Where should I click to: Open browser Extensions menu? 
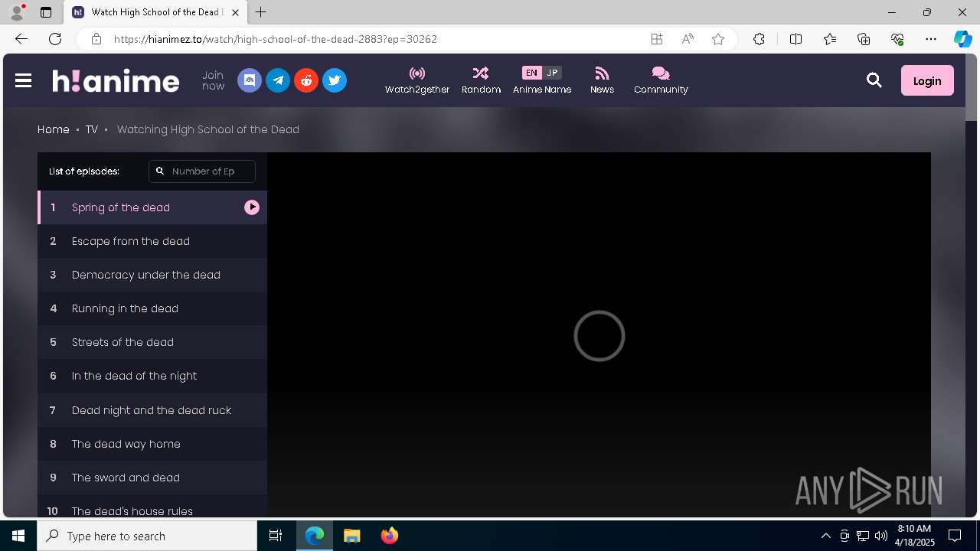[x=759, y=39]
